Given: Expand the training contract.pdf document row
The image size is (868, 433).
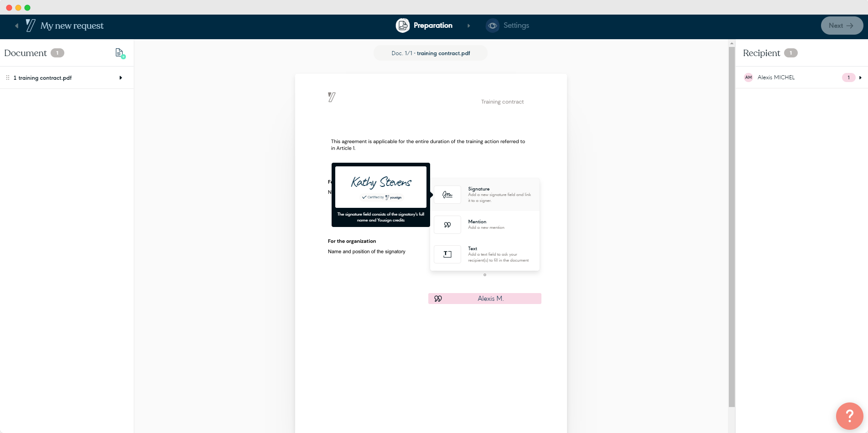Looking at the screenshot, I should (121, 78).
